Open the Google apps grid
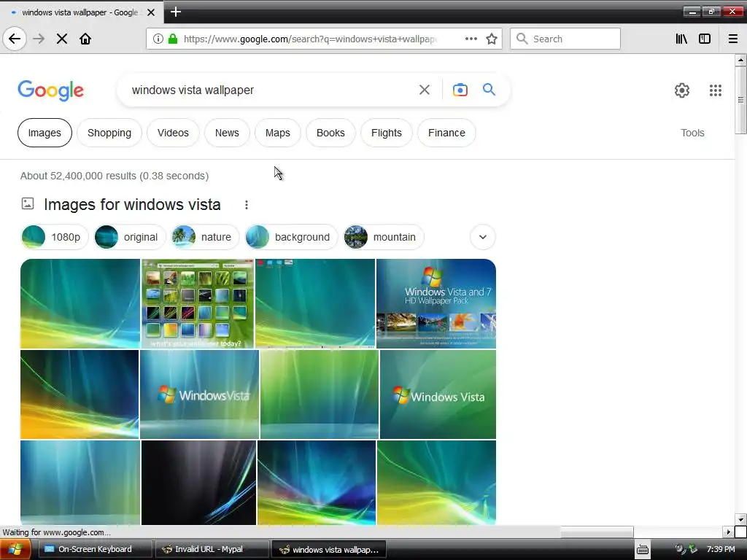 (715, 90)
